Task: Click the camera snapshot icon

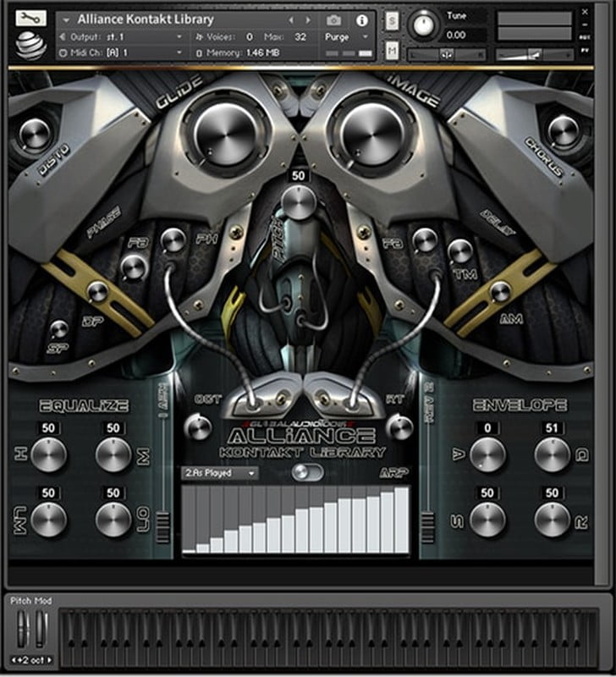Action: tap(333, 19)
